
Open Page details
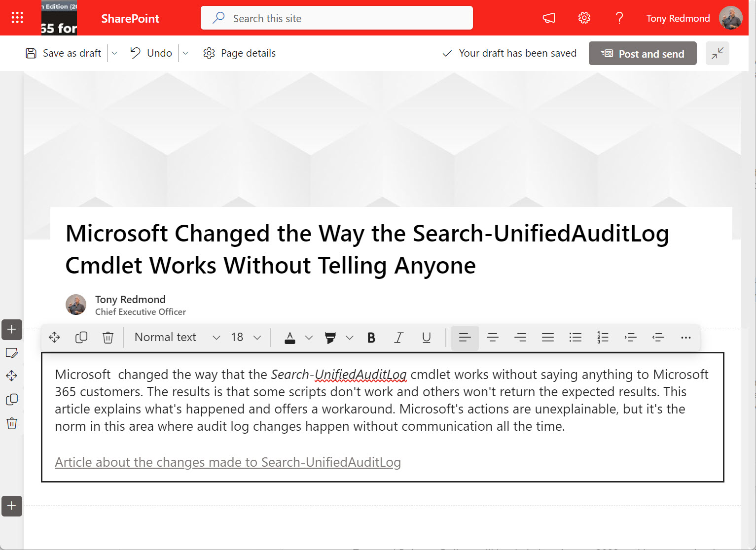239,53
